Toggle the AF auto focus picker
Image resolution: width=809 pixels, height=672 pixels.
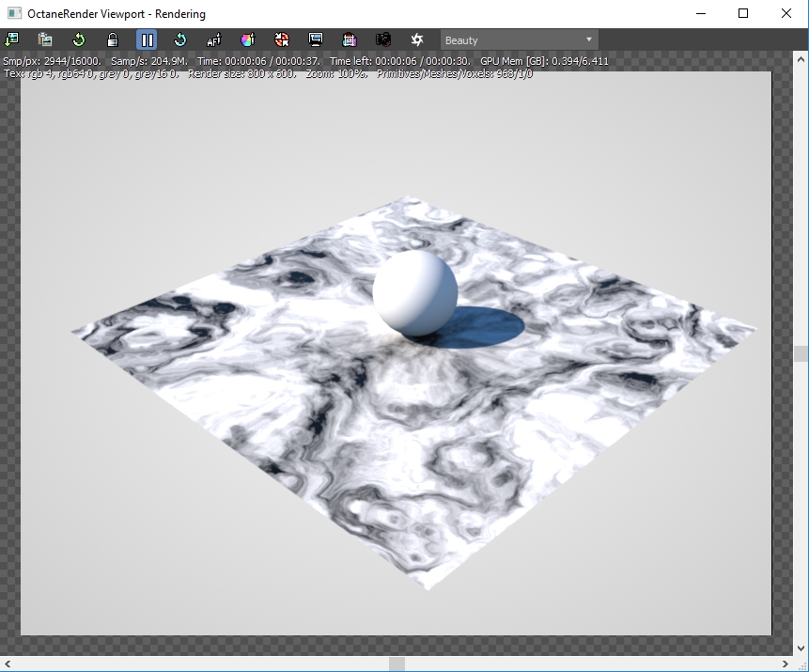(214, 39)
